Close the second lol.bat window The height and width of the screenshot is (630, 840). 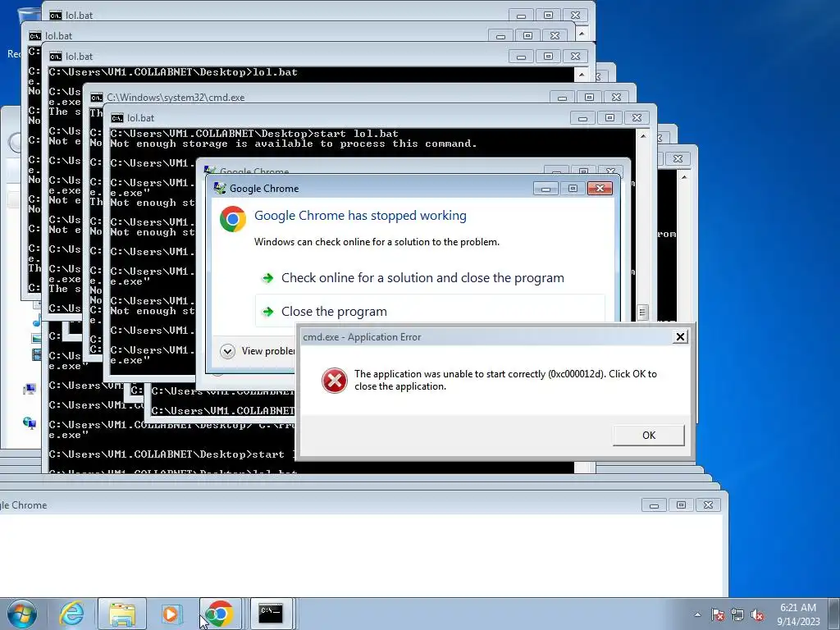(555, 36)
